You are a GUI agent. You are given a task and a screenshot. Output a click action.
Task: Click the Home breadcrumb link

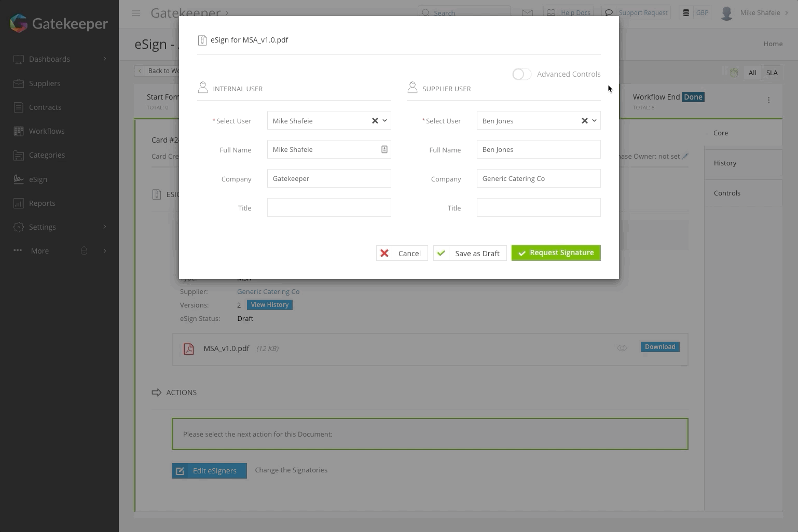click(x=773, y=44)
